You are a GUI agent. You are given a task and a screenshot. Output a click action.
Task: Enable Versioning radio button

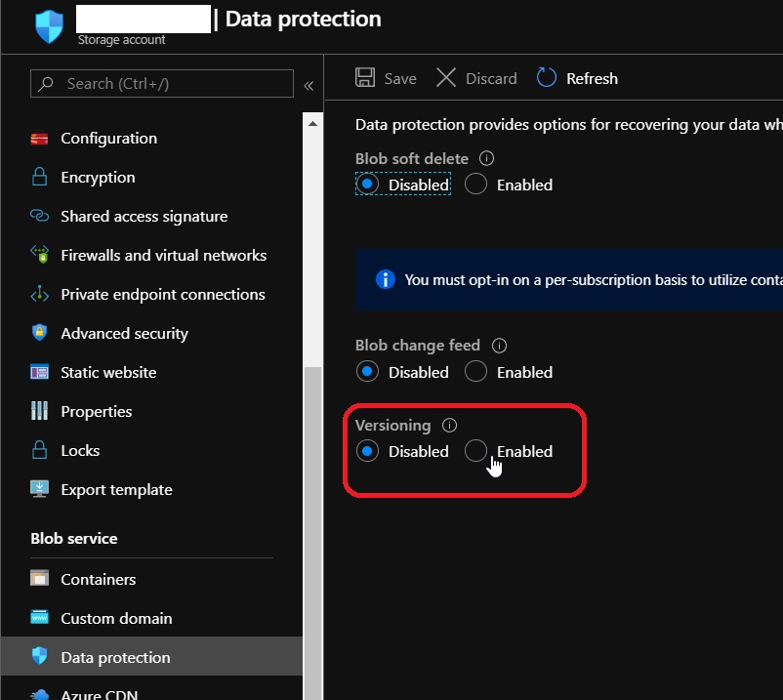[x=475, y=451]
